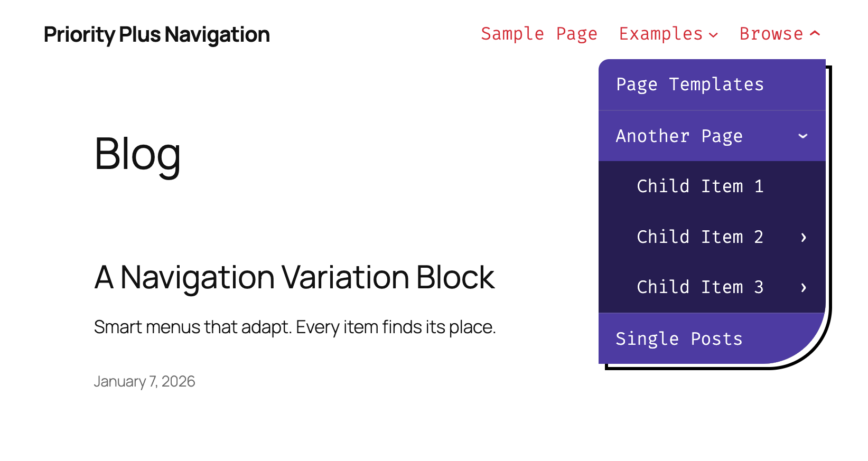Image resolution: width=868 pixels, height=461 pixels.
Task: Choose Another Page menu entry
Action: point(679,136)
